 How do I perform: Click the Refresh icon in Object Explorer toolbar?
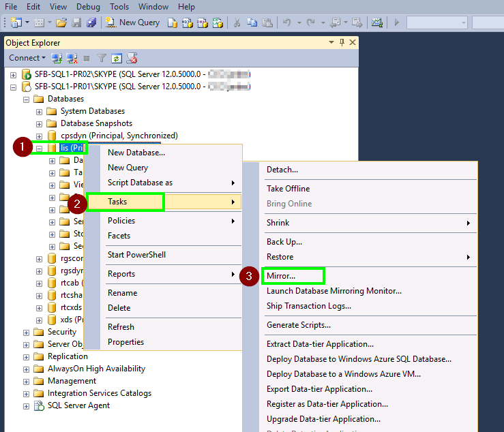pyautogui.click(x=117, y=58)
